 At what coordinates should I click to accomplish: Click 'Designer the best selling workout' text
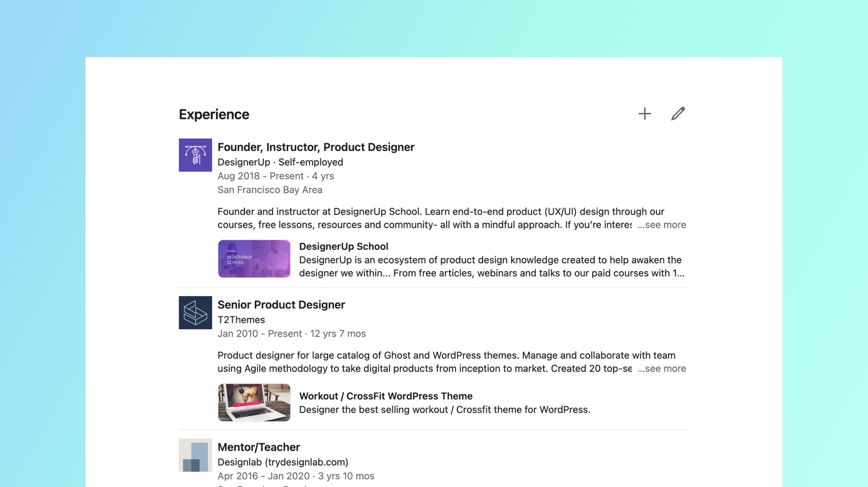(445, 410)
